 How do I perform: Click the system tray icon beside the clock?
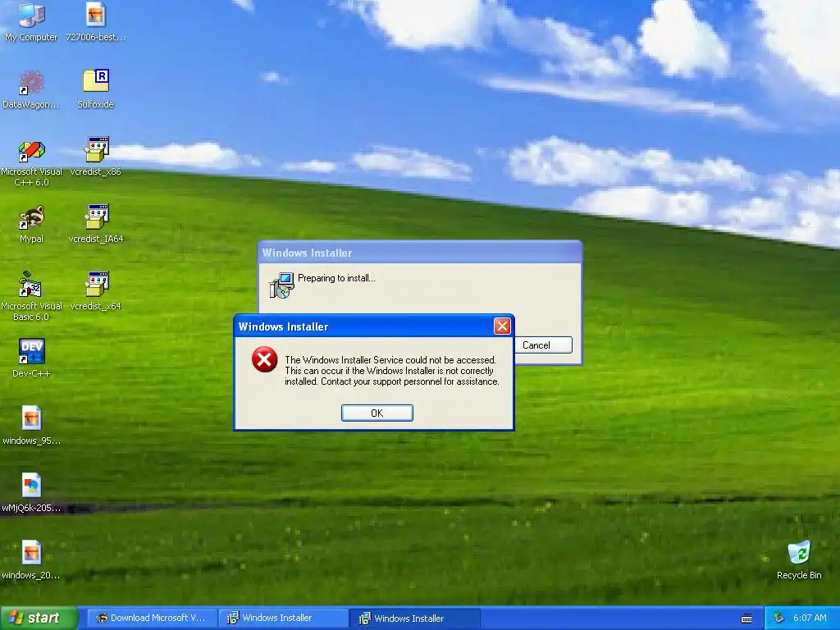tap(779, 619)
